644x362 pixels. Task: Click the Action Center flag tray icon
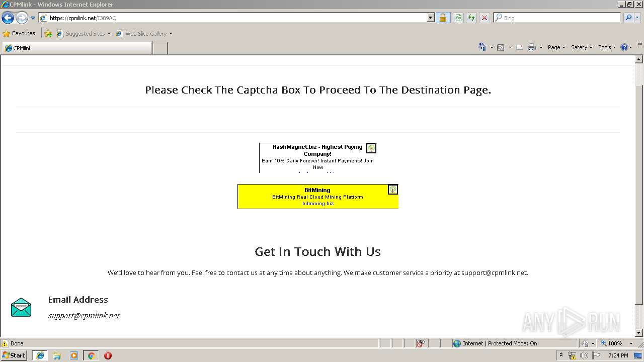coord(596,355)
